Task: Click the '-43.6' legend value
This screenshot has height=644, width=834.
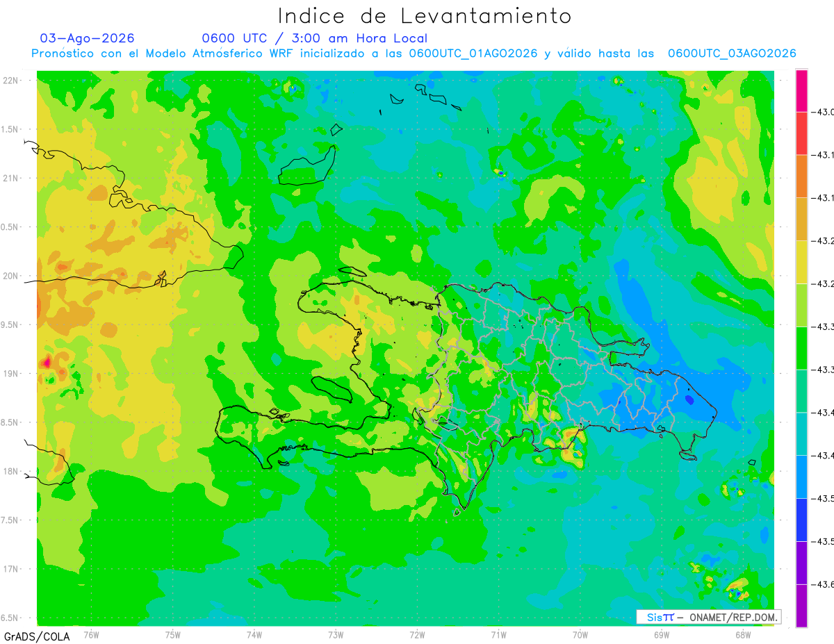Action: [x=824, y=584]
